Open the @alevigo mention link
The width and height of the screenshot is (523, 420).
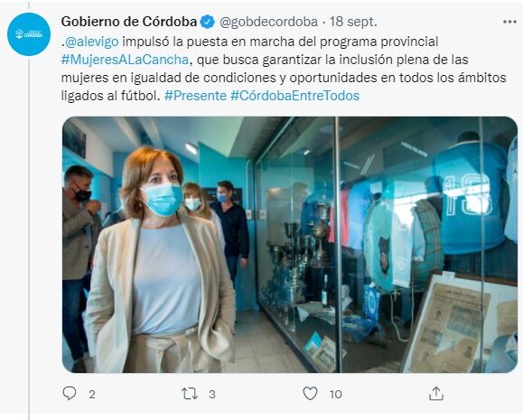(x=92, y=42)
